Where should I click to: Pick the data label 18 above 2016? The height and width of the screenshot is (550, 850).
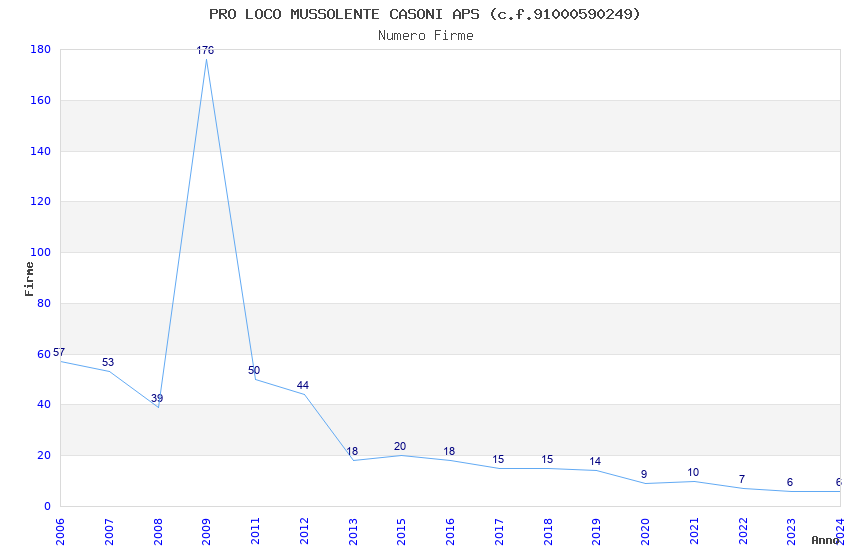coord(449,451)
